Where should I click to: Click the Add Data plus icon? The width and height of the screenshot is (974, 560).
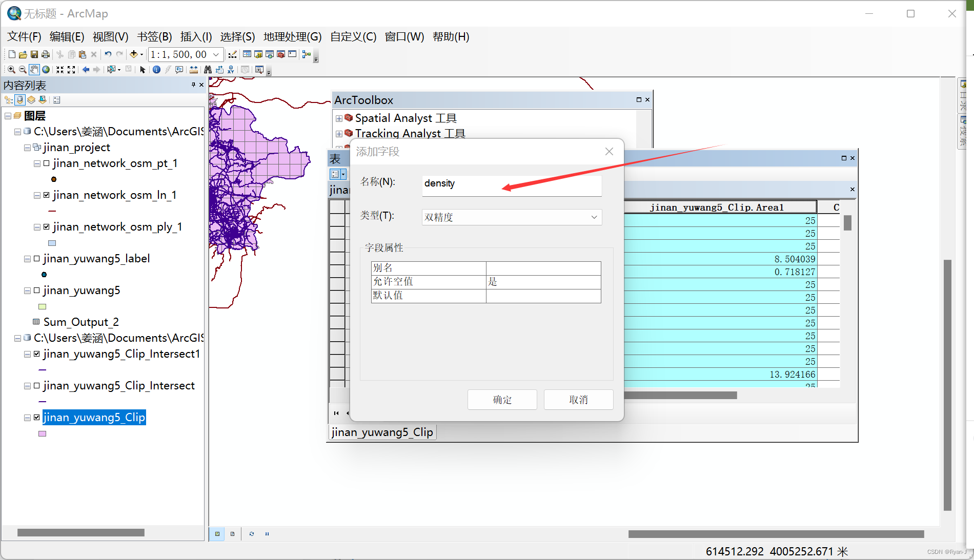[134, 54]
